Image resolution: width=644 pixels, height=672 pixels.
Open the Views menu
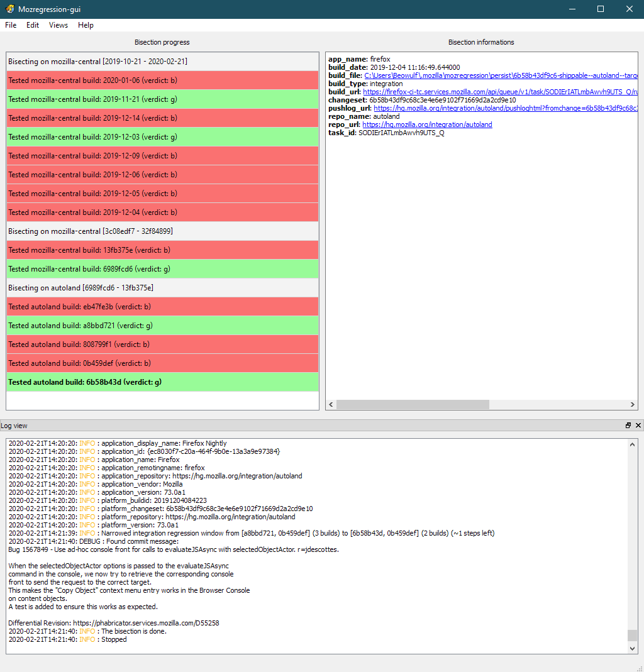(58, 25)
